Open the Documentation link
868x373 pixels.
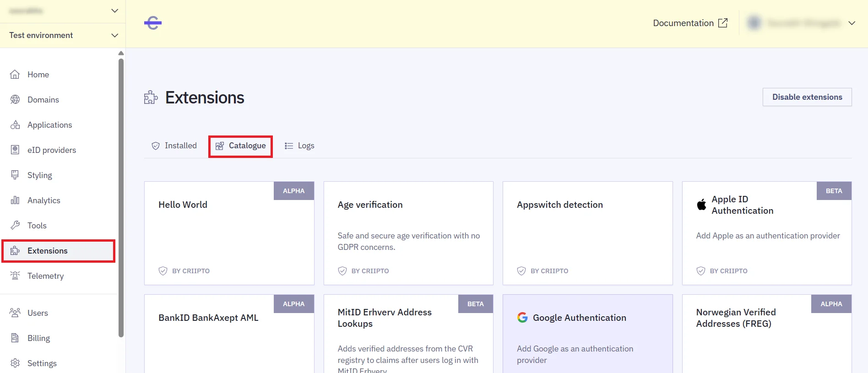690,23
